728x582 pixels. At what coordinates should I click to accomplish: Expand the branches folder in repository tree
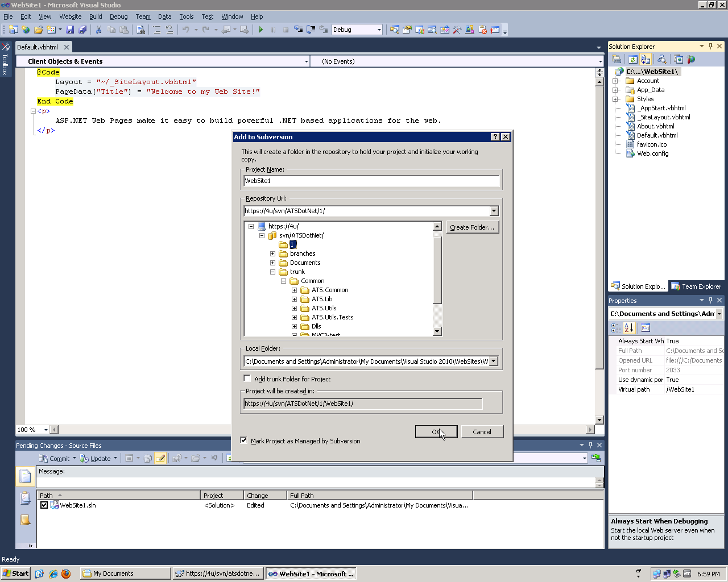273,253
